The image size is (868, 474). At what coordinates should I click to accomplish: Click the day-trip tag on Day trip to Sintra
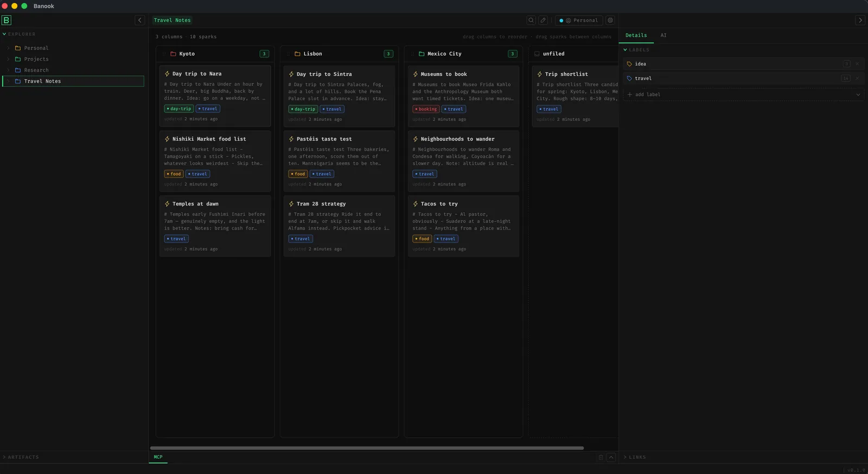pyautogui.click(x=303, y=109)
